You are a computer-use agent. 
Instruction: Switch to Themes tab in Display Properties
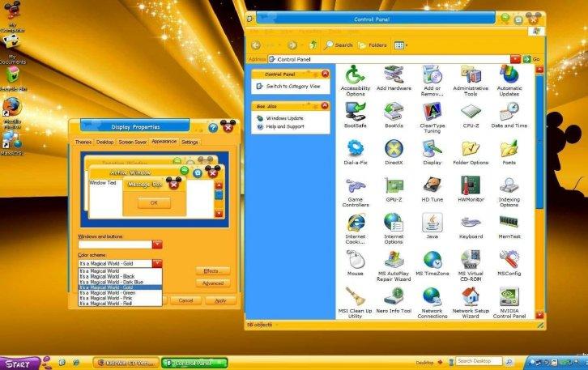[83, 142]
